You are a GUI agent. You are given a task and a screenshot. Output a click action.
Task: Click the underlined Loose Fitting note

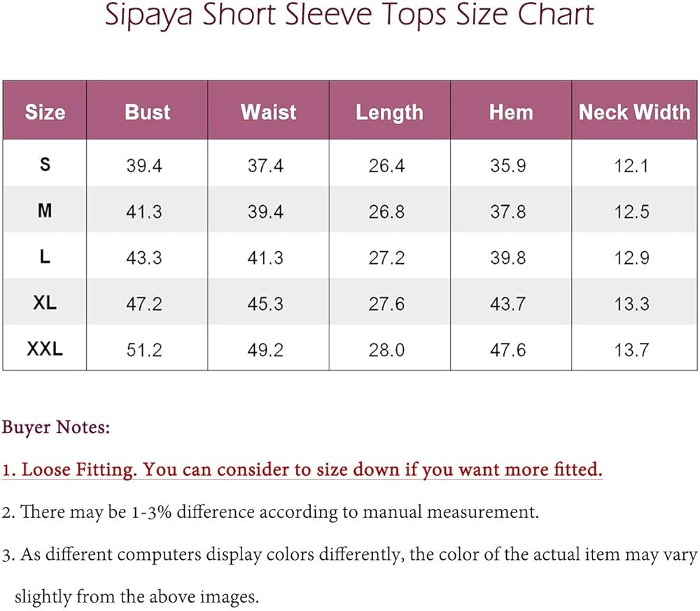(302, 470)
